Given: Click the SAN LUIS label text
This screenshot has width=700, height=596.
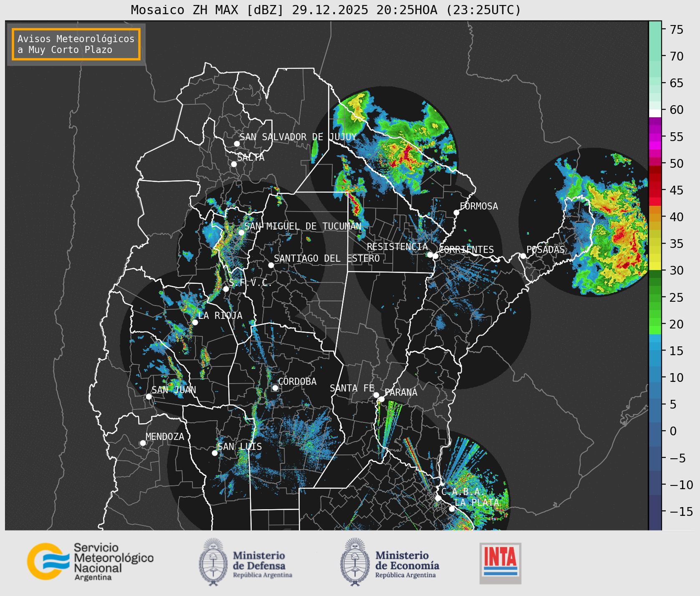Looking at the screenshot, I should 240,447.
